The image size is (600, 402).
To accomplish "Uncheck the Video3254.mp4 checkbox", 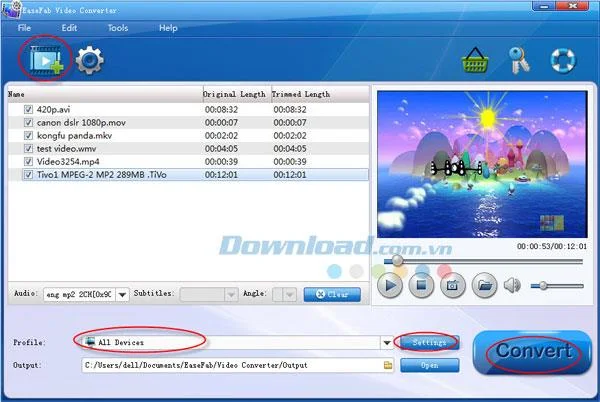I will [28, 161].
